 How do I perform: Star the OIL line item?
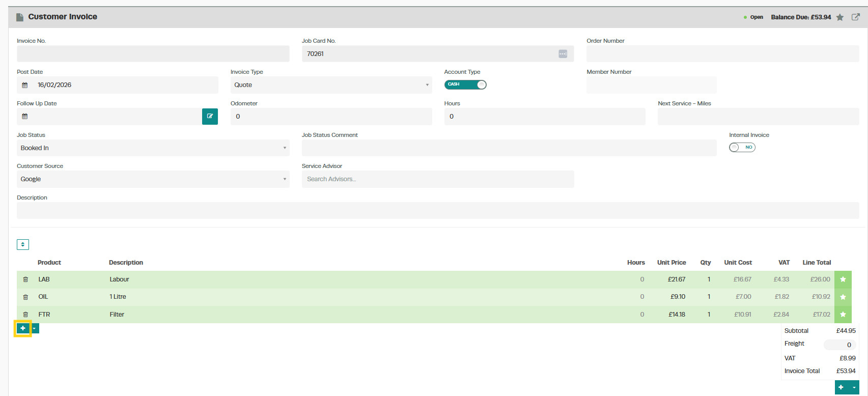point(843,297)
